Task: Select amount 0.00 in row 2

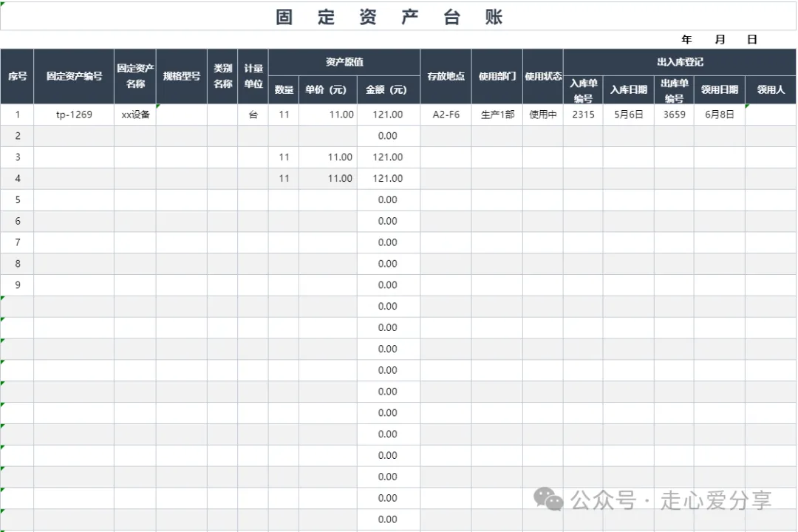Action: point(389,136)
